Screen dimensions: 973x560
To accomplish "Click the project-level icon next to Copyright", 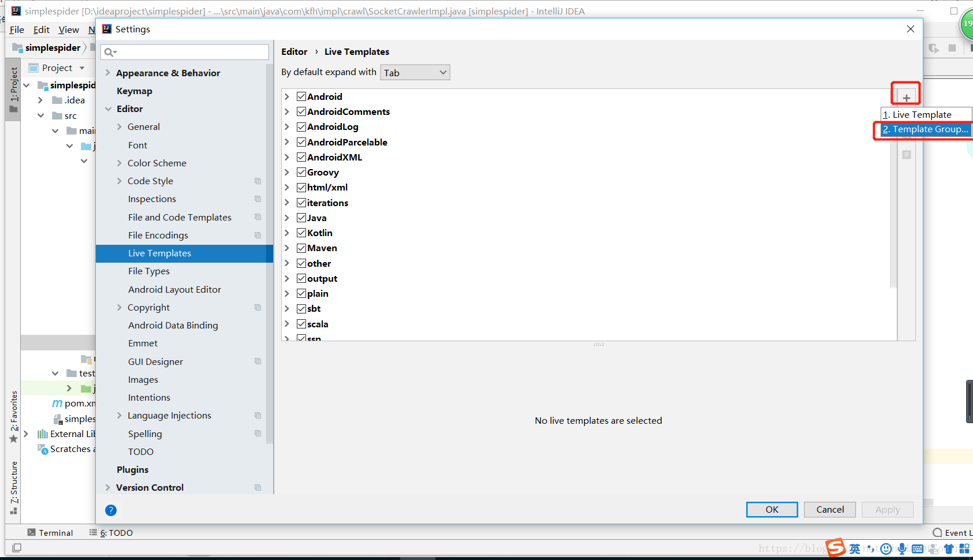I will pyautogui.click(x=258, y=308).
